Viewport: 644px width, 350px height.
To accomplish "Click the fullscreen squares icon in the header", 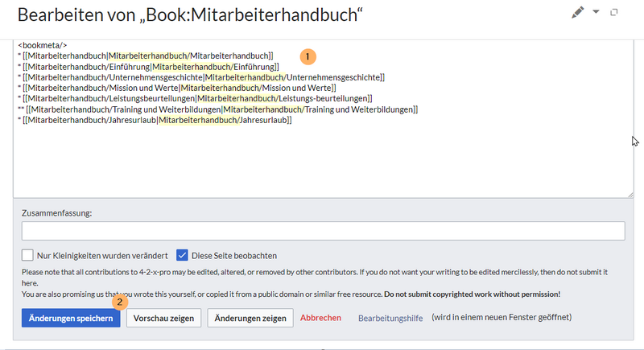I will tap(614, 13).
